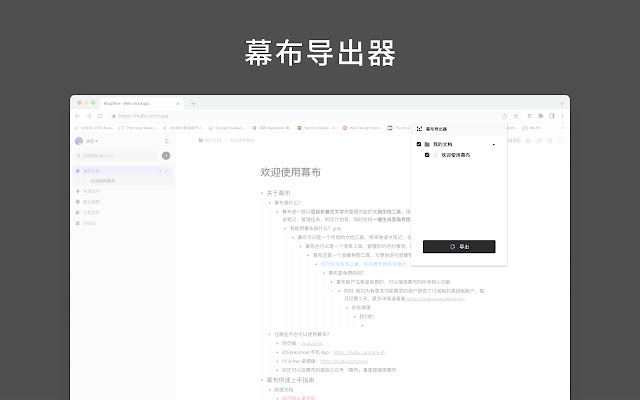Open the trash recycle-bin sidebar item
The height and width of the screenshot is (400, 640).
click(86, 223)
